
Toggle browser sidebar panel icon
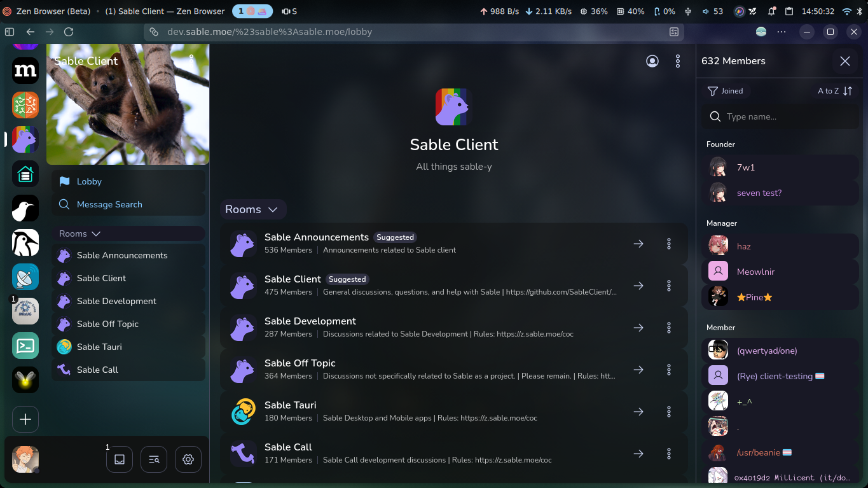coord(10,31)
